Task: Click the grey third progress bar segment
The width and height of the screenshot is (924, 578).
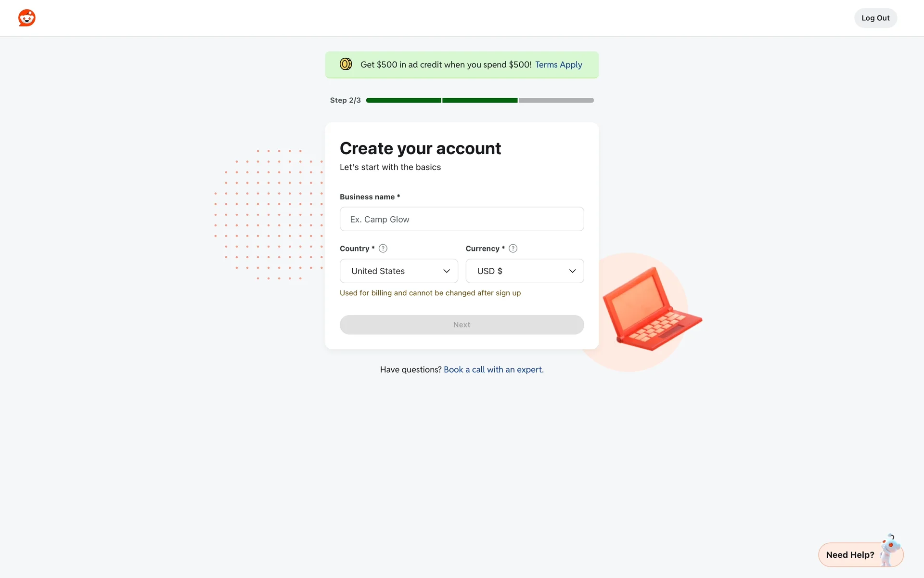Action: coord(556,100)
